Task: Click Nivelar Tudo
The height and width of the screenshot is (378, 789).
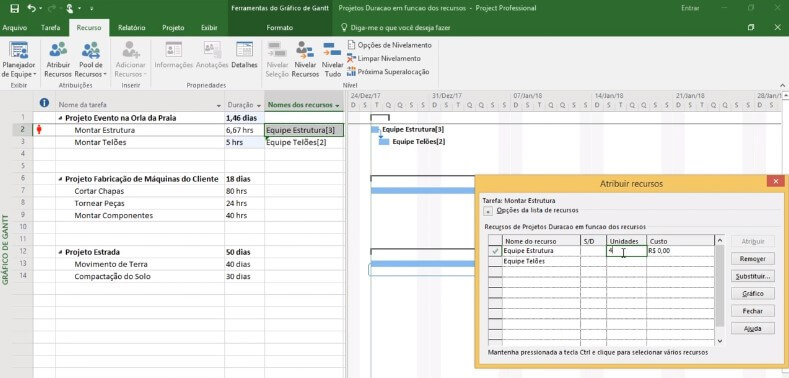Action: (332, 60)
